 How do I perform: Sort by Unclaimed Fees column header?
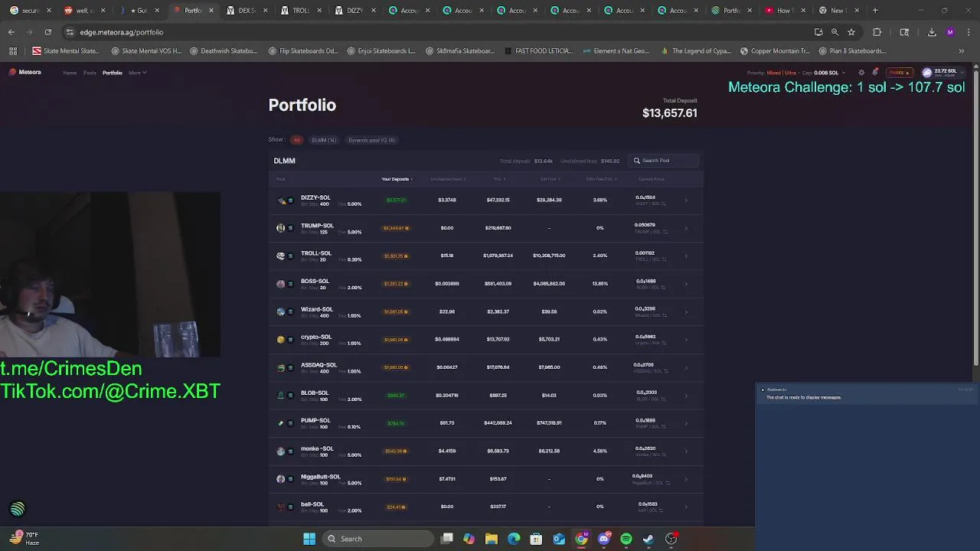(x=447, y=179)
